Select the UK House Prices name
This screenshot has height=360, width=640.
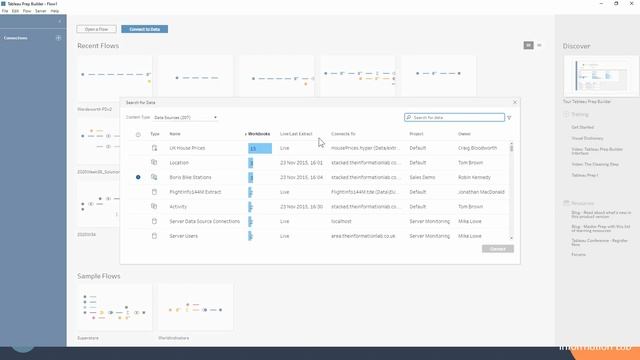coord(187,148)
